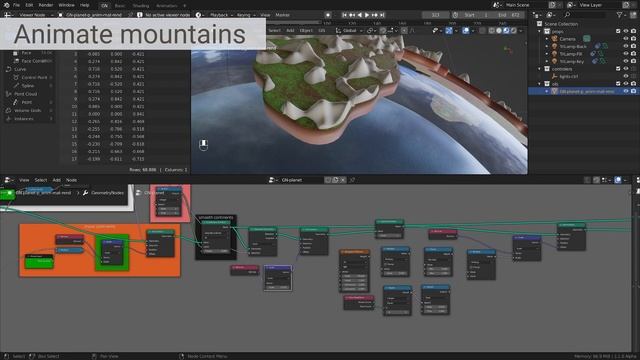The image size is (640, 360).
Task: Open the timeline Marker menu
Action: (x=282, y=15)
